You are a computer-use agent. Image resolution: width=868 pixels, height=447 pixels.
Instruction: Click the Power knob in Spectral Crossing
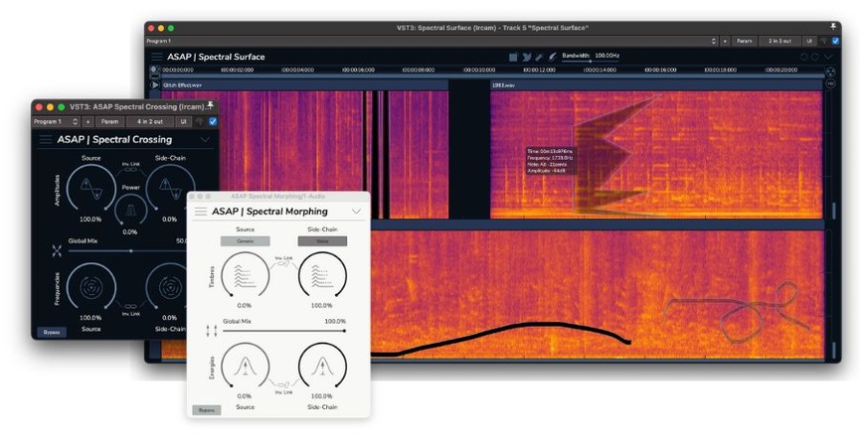(x=130, y=210)
